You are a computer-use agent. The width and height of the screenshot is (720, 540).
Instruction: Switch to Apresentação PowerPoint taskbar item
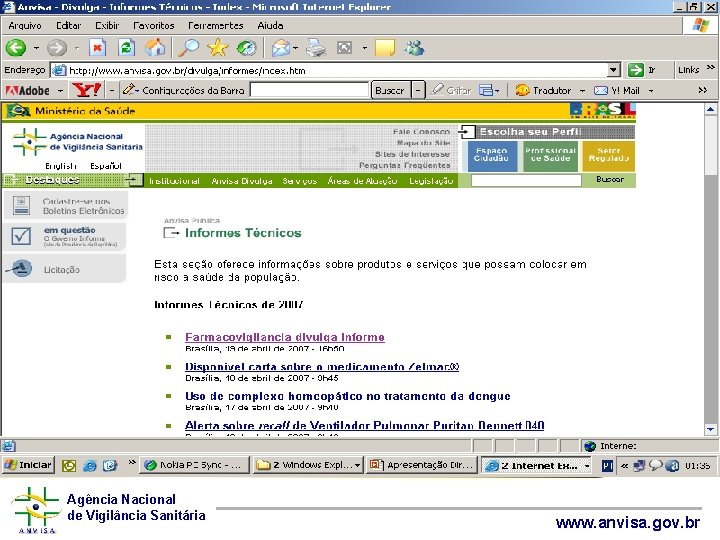tap(422, 465)
